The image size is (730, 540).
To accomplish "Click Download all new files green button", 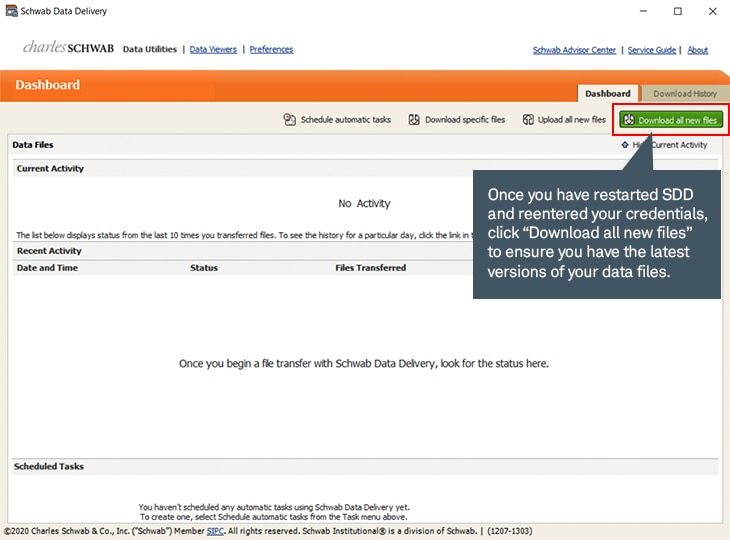I will (x=671, y=120).
